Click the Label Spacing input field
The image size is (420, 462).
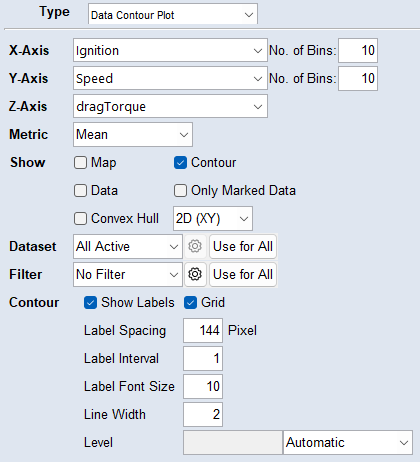coord(203,330)
